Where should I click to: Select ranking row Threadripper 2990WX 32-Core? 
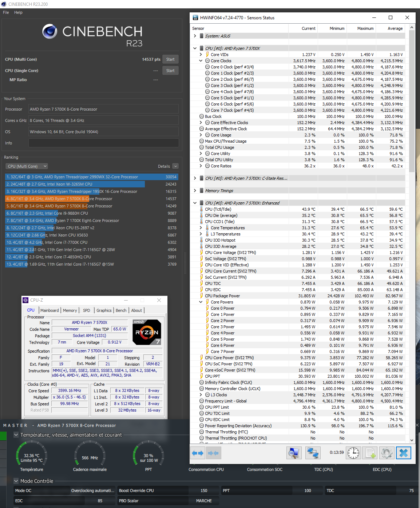click(91, 177)
